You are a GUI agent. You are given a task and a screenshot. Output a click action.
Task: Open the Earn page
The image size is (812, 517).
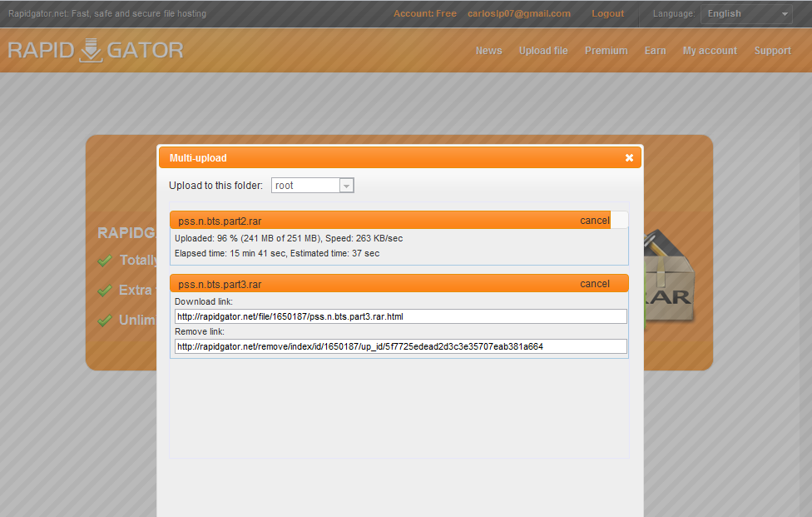(x=655, y=51)
